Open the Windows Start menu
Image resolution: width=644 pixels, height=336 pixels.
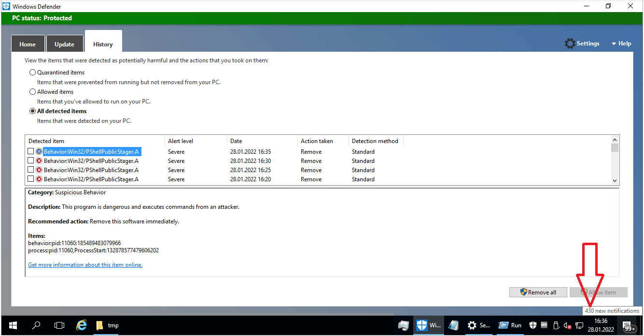[13, 325]
